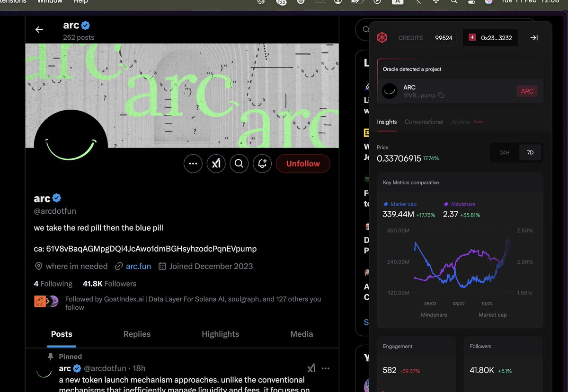Open Control Center in the macOS menu bar

(471, 2)
